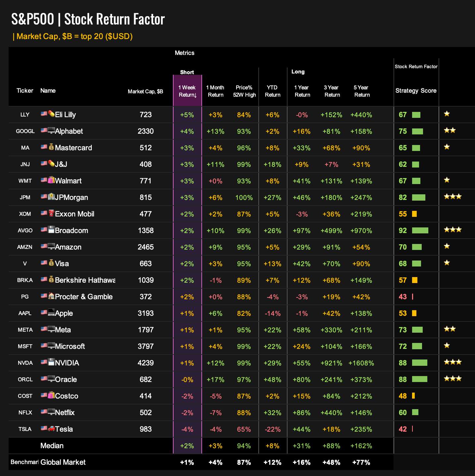This screenshot has width=475, height=476.
Task: Click the green score bar for Oracle
Action: click(420, 379)
